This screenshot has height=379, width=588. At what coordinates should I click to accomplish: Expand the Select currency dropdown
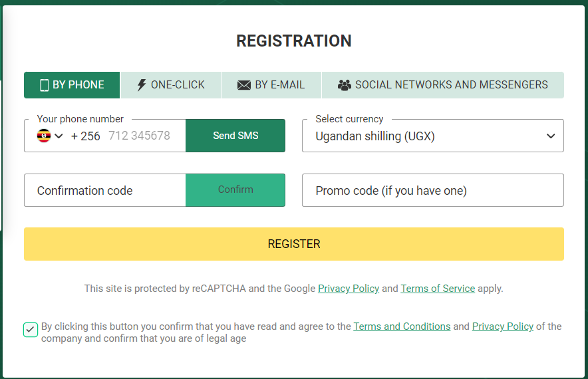pos(433,136)
